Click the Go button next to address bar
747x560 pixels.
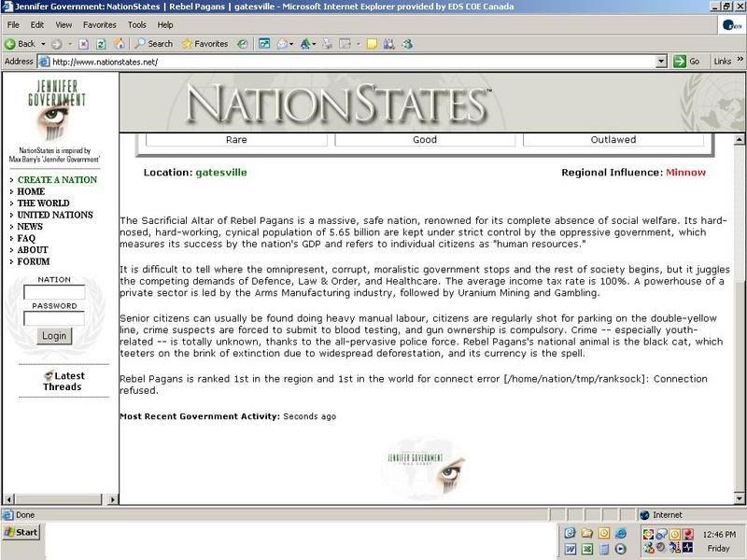(686, 62)
